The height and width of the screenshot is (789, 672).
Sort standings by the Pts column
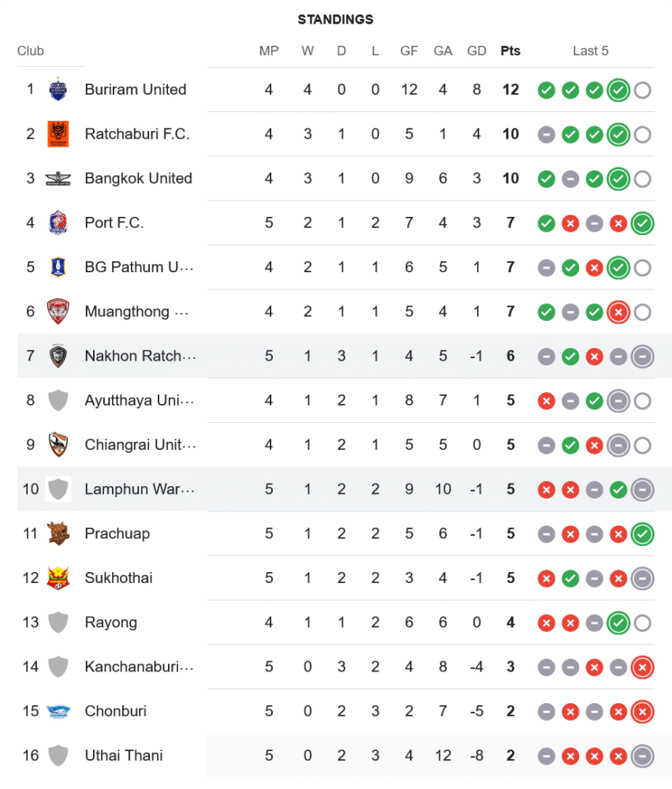coord(510,50)
